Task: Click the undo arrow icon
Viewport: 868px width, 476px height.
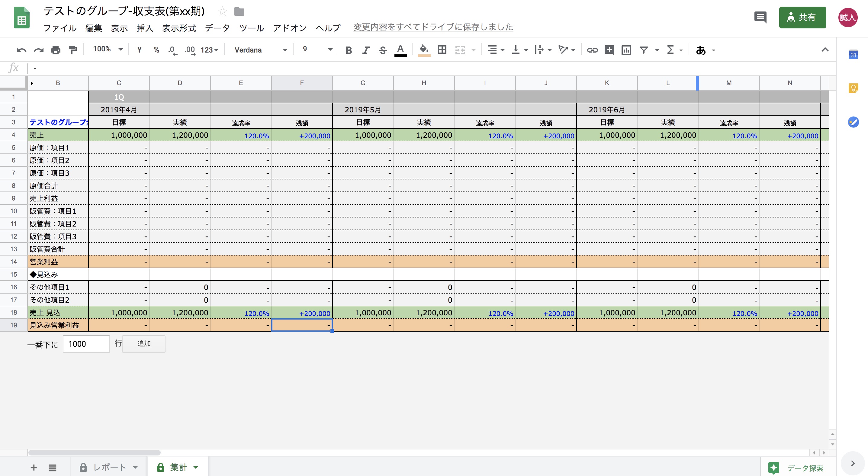Action: coord(21,50)
